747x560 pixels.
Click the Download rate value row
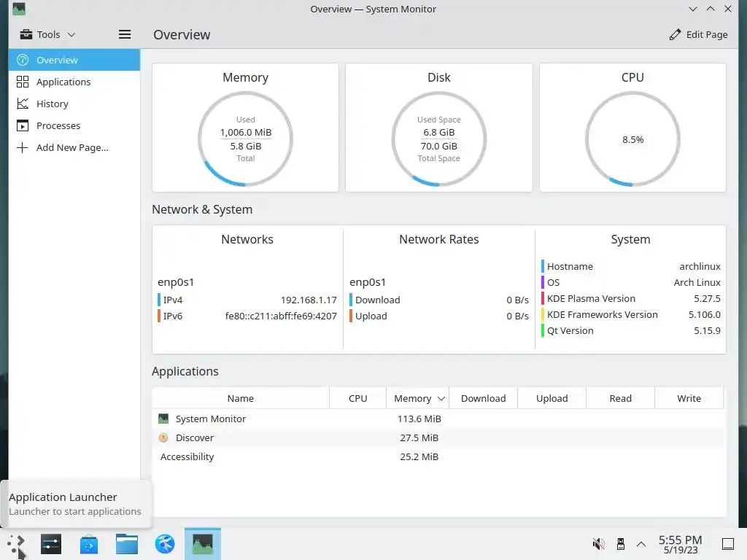(438, 300)
